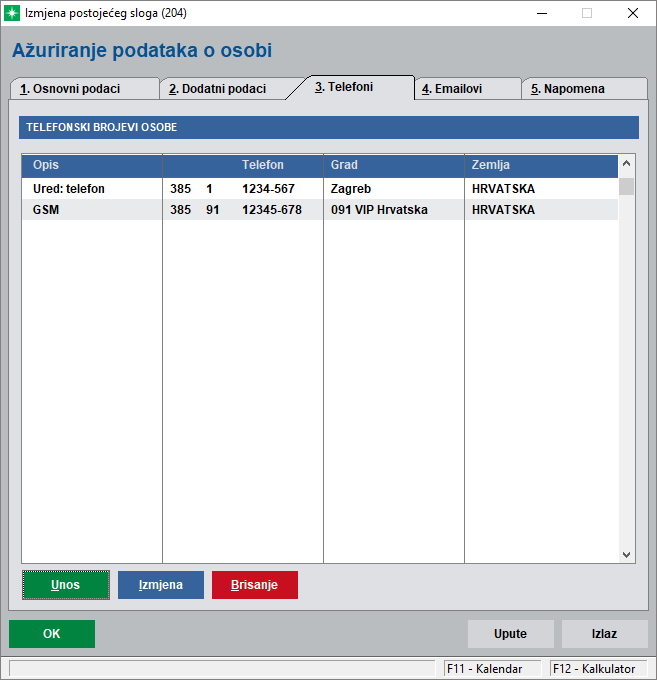Click the scrollbar down arrow
Viewport: 657px width, 680px height.
click(626, 555)
